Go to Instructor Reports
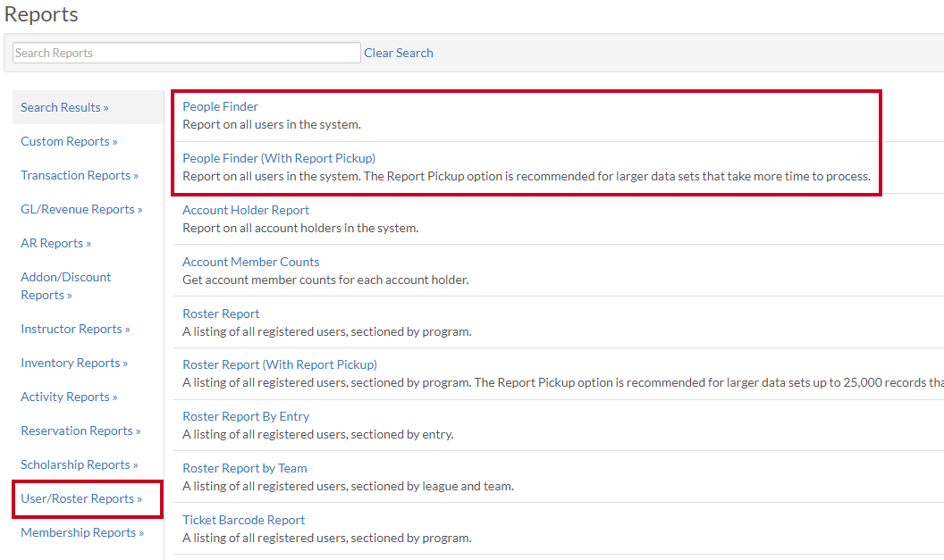The image size is (944, 560). pos(75,329)
